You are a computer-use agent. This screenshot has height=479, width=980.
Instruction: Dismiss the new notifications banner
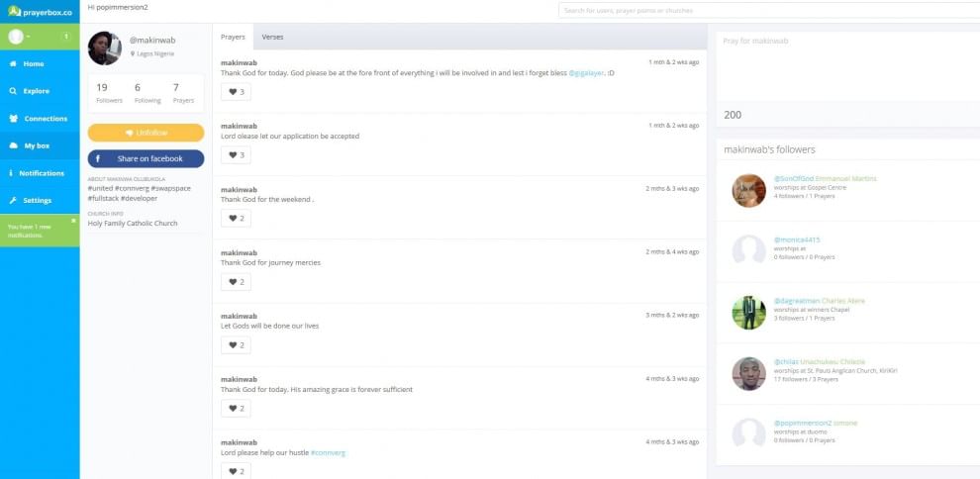[73, 221]
